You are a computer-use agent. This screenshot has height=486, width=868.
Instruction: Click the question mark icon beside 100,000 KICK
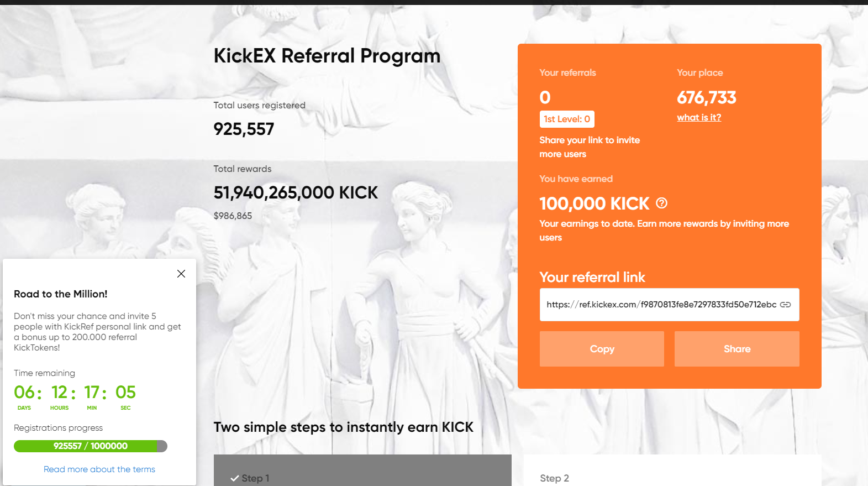[661, 203]
